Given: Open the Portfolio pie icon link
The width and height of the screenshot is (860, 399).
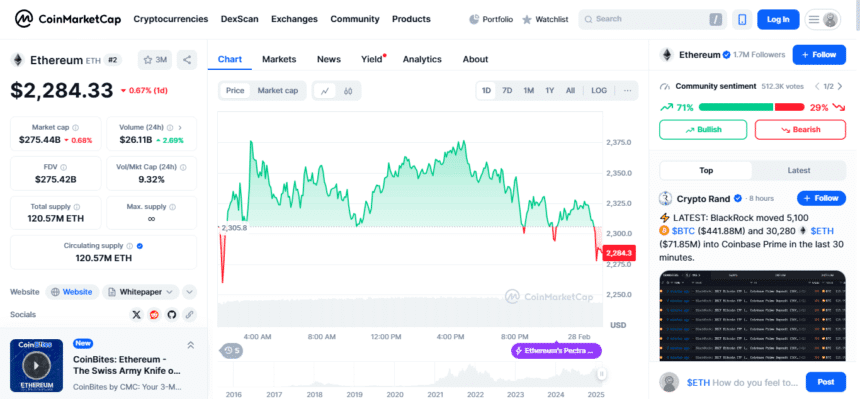Looking at the screenshot, I should tap(491, 19).
